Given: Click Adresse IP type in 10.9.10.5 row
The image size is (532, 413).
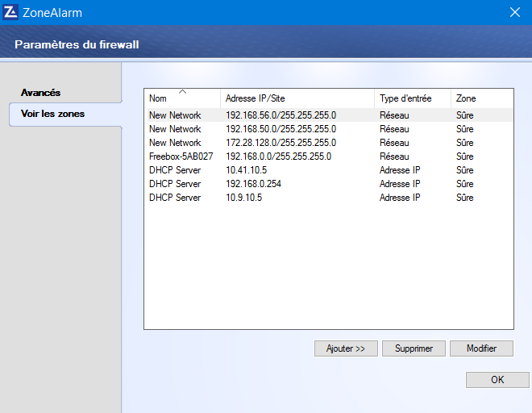Looking at the screenshot, I should (400, 198).
